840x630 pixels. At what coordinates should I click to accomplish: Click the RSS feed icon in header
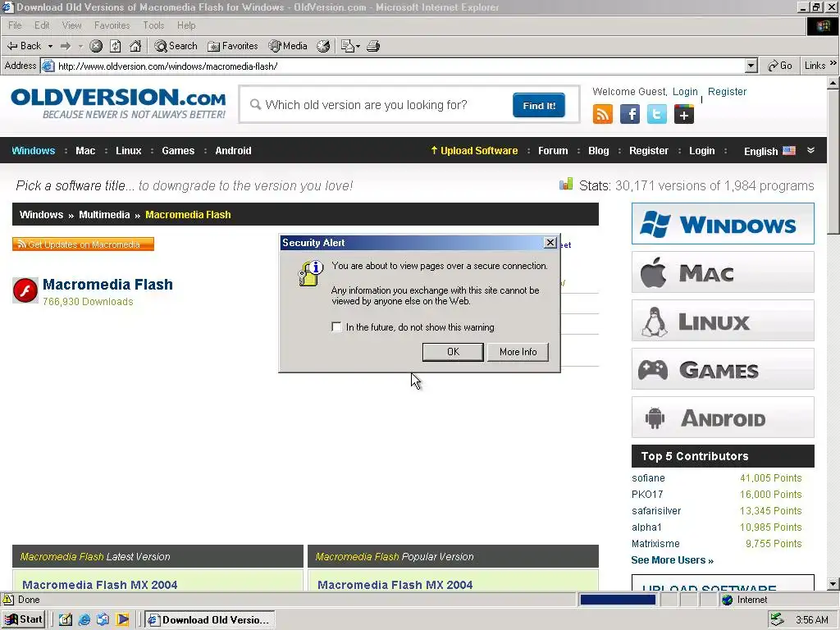(x=603, y=114)
